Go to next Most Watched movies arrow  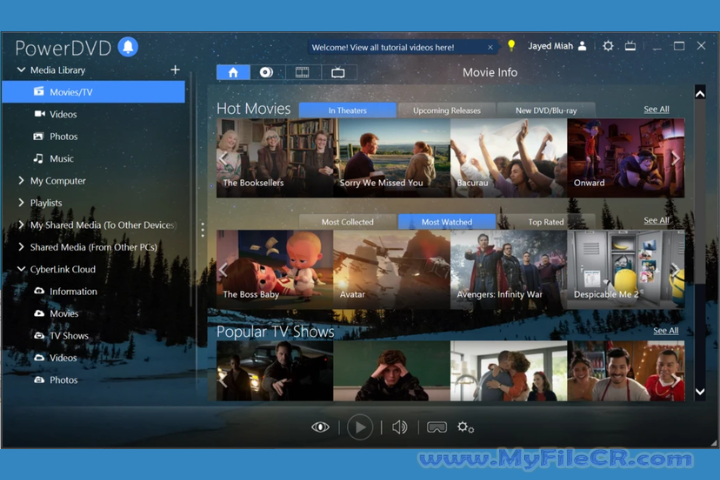point(675,270)
